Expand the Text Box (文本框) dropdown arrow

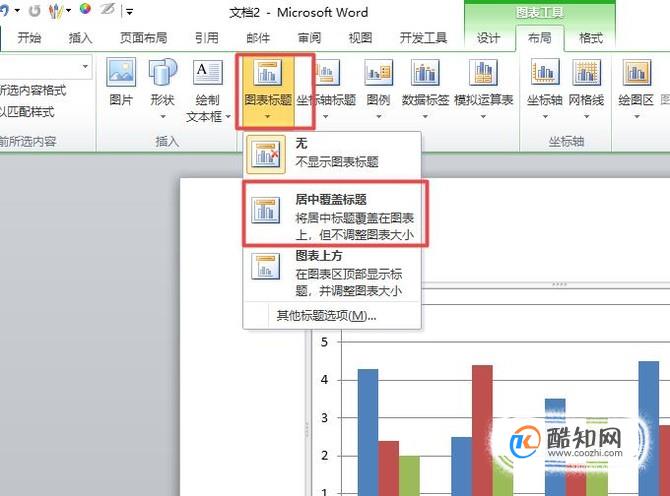(x=228, y=116)
